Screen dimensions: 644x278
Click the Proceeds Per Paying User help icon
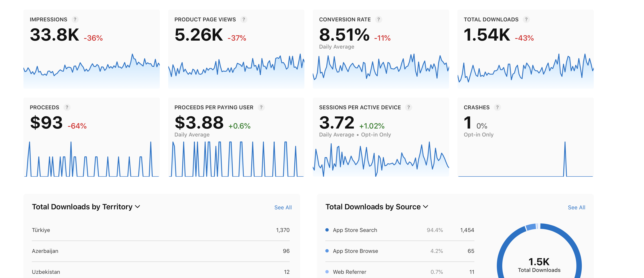pos(261,108)
